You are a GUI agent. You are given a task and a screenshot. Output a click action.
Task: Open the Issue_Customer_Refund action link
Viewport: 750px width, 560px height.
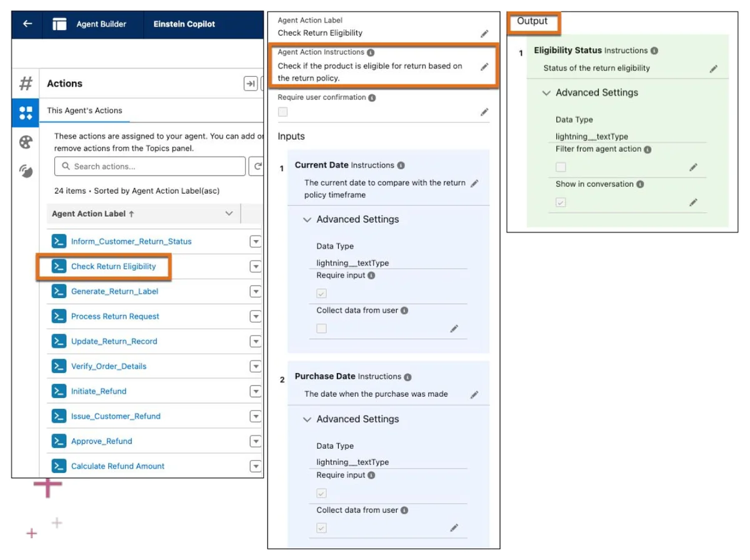116,416
